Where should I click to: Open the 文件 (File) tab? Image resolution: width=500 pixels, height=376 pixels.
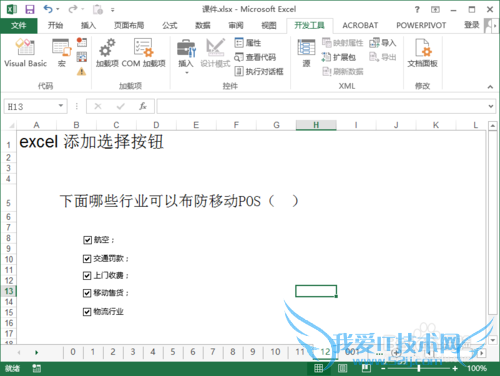pos(19,25)
